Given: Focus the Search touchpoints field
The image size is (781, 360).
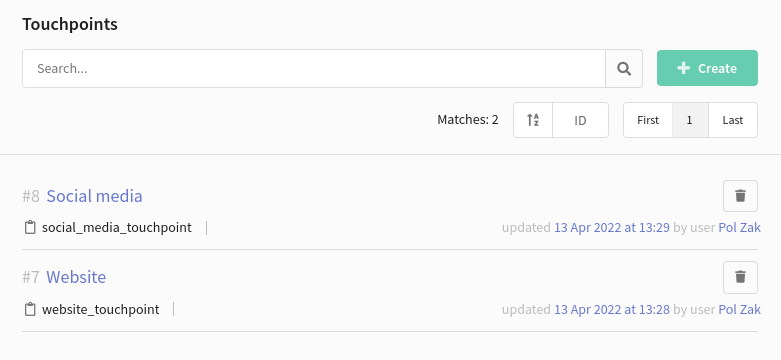Looking at the screenshot, I should click(x=314, y=68).
